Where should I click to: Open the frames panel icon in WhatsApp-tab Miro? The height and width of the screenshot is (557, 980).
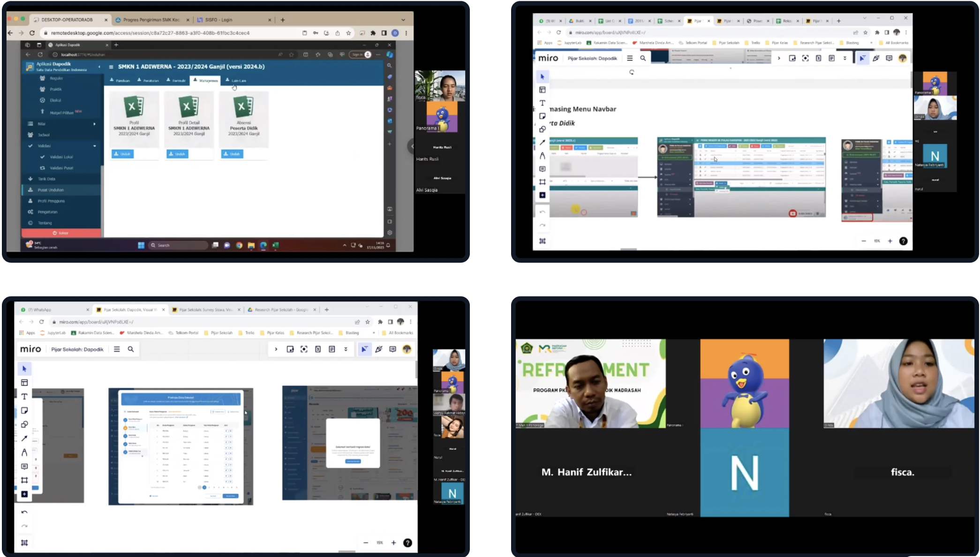click(24, 542)
